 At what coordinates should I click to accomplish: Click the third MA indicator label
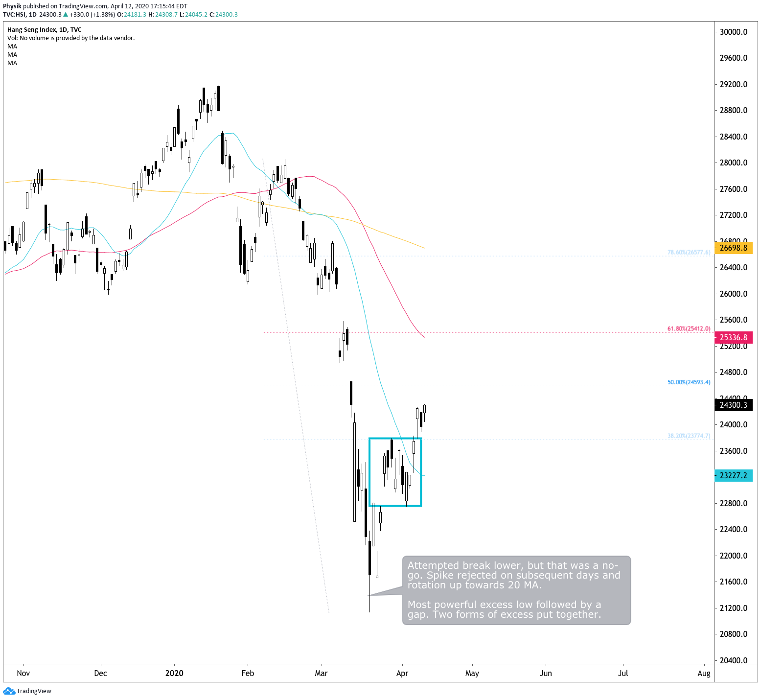(12, 63)
